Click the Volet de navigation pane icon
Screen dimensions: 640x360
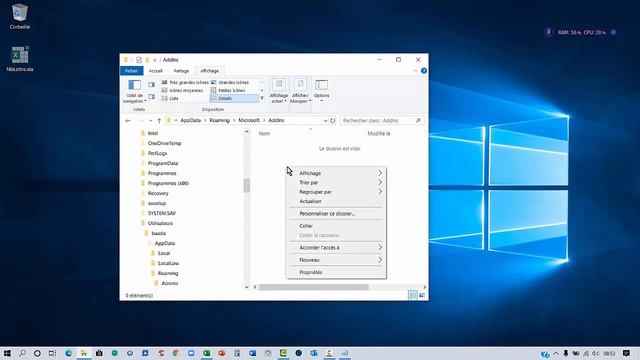[x=134, y=85]
